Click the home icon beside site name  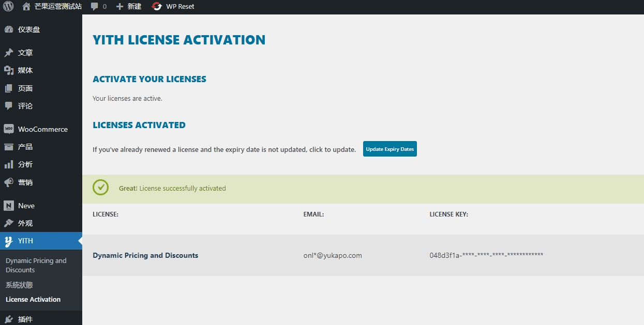pyautogui.click(x=26, y=7)
